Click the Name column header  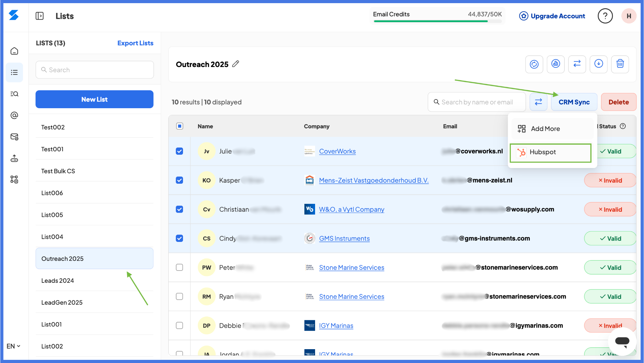tap(205, 126)
